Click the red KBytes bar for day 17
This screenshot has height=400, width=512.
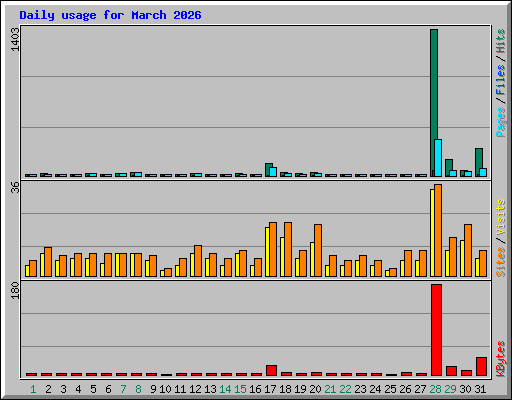tap(271, 370)
